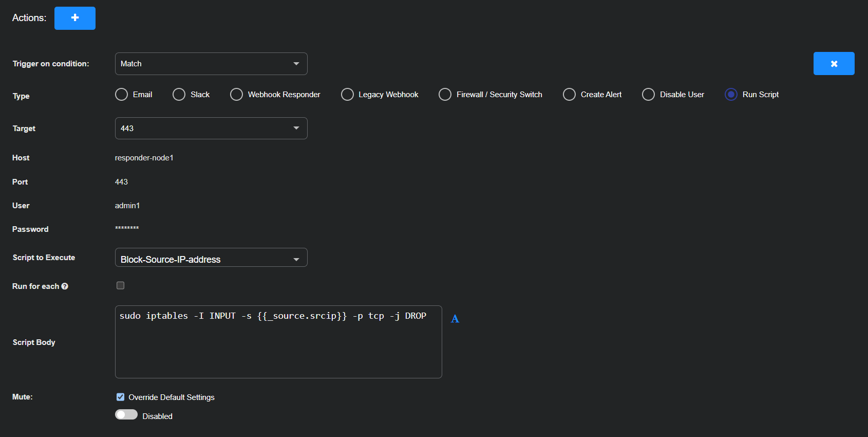The image size is (868, 437).
Task: Click the Run for each help icon
Action: (65, 286)
